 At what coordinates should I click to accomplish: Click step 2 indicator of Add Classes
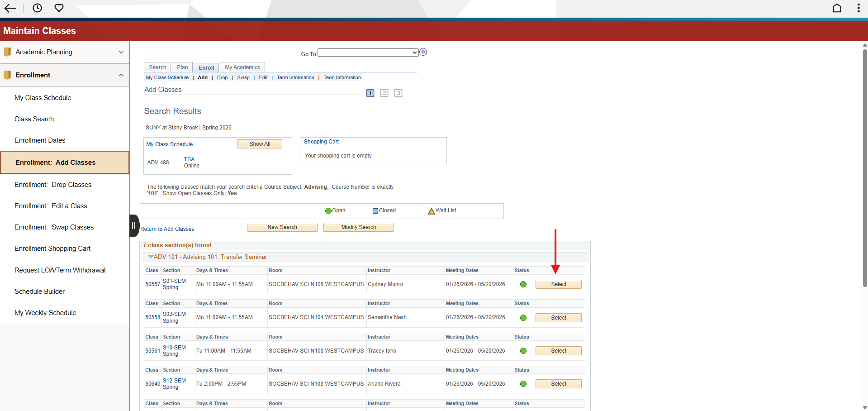pyautogui.click(x=384, y=93)
